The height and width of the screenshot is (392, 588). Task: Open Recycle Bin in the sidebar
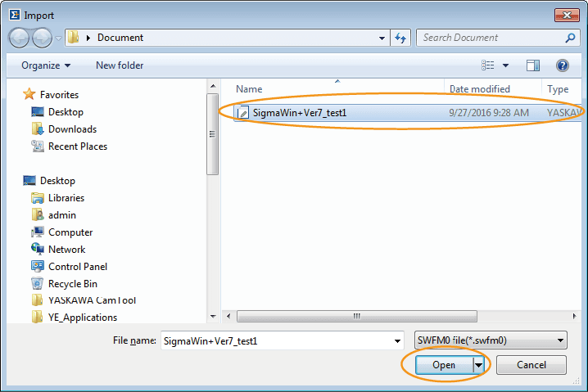72,284
